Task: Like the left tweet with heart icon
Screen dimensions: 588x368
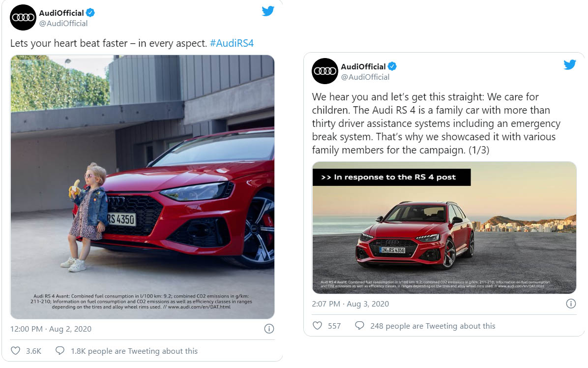Action: coord(16,351)
